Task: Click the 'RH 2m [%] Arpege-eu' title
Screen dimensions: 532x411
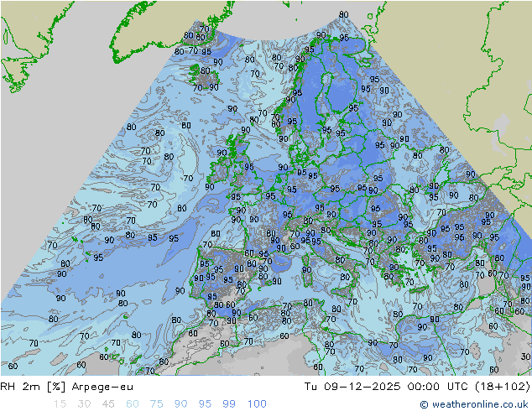Action: 67,387
